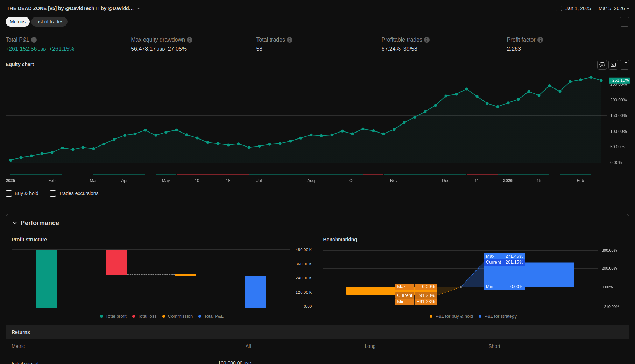Enable the Buy & hold checkbox
The width and height of the screenshot is (635, 364).
(x=9, y=193)
